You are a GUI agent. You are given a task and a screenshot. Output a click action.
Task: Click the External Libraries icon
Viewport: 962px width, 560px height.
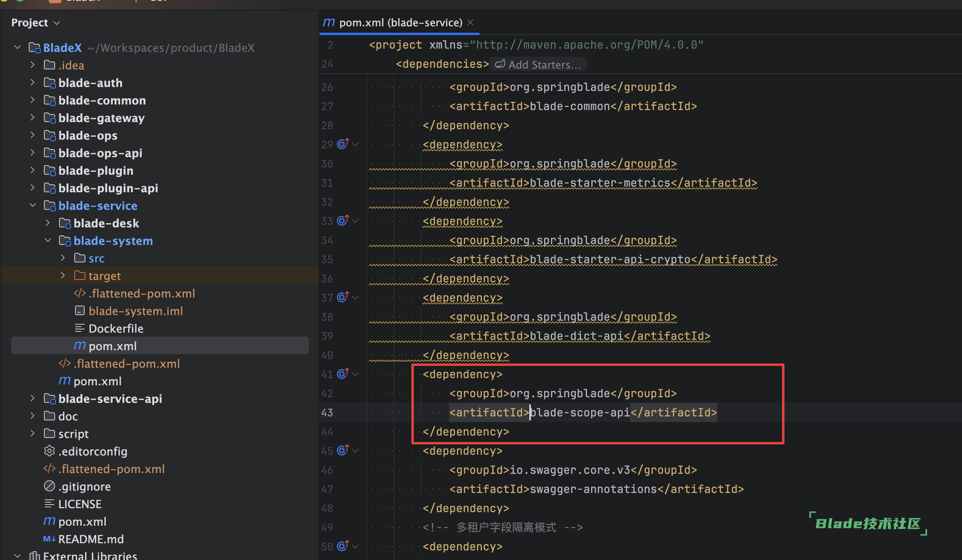pos(34,556)
